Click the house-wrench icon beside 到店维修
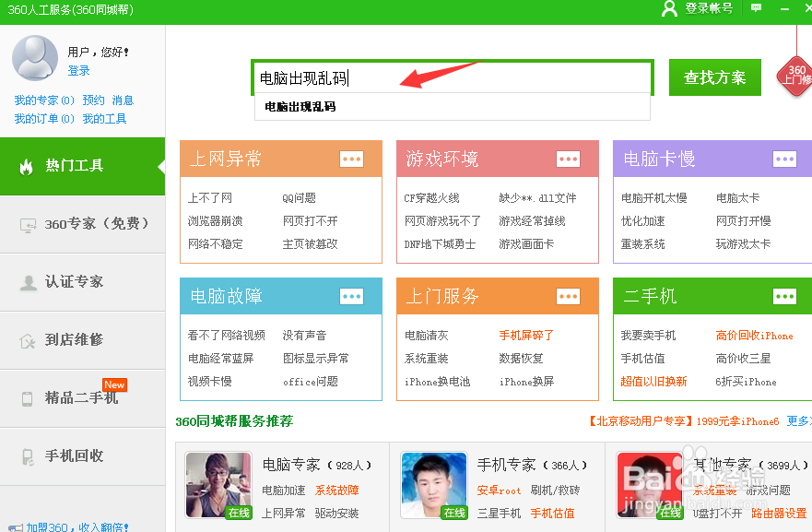The image size is (812, 532). point(27,341)
